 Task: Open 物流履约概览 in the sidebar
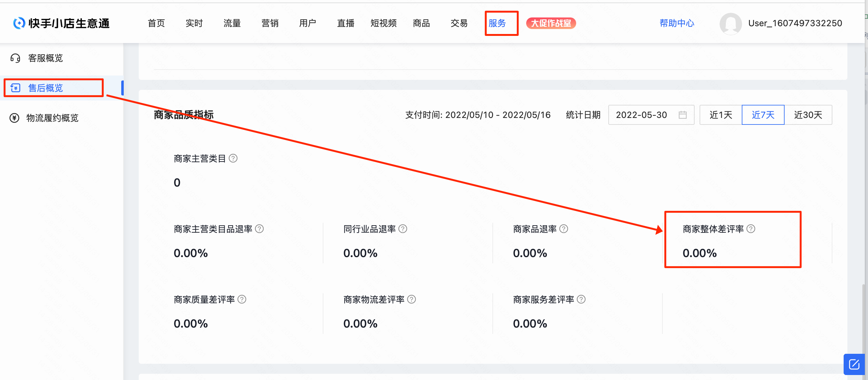pyautogui.click(x=52, y=118)
